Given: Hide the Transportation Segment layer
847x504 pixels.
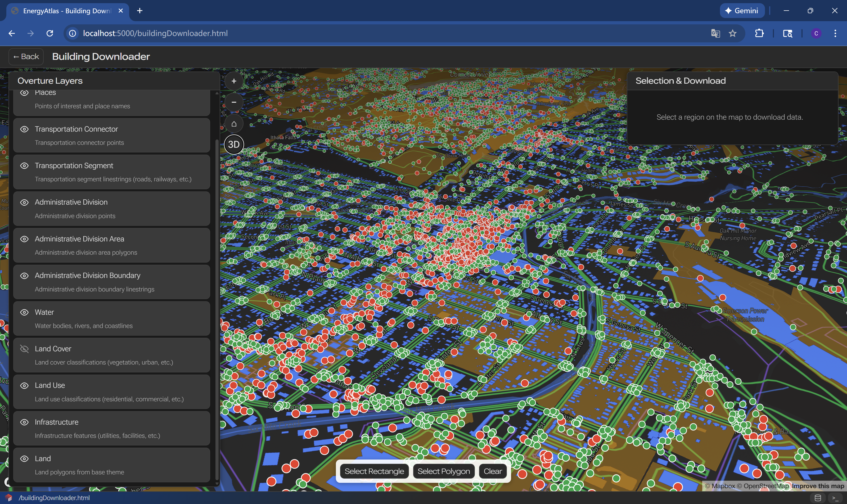Looking at the screenshot, I should (24, 166).
